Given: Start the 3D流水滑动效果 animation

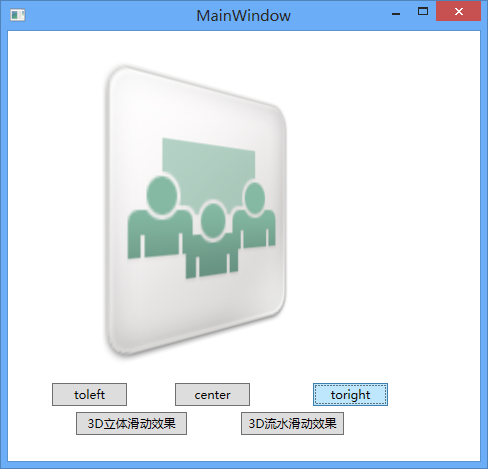Looking at the screenshot, I should (292, 423).
